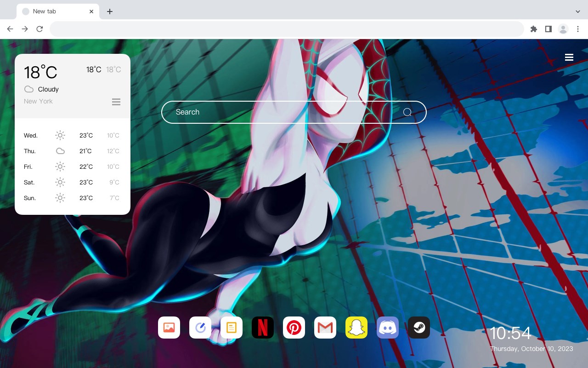Click the search magnifier icon
Viewport: 588px width, 368px height.
pyautogui.click(x=407, y=112)
